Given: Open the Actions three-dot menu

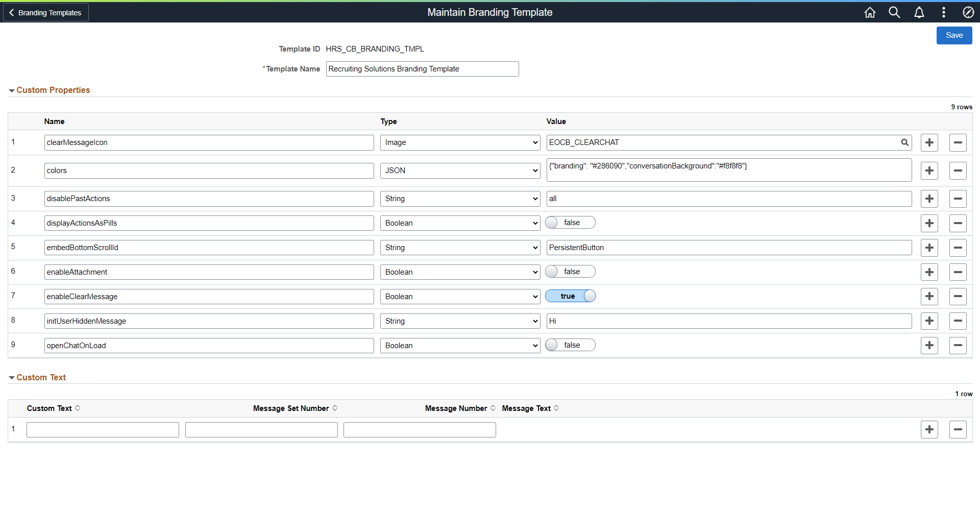Looking at the screenshot, I should click(943, 12).
